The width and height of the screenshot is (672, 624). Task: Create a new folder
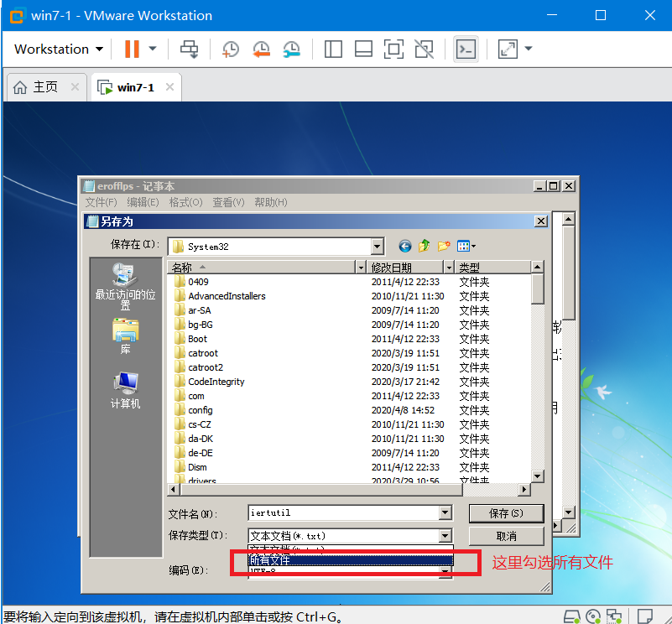(444, 246)
